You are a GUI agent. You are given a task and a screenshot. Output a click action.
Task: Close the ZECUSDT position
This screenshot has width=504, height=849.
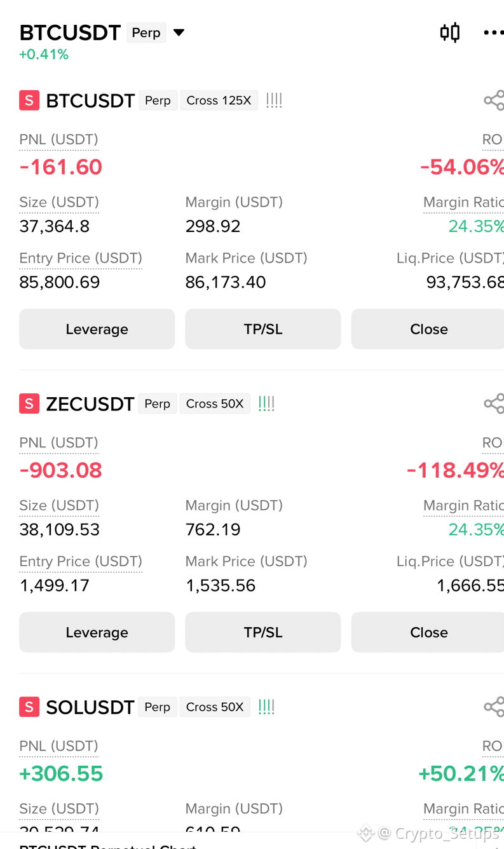(428, 632)
